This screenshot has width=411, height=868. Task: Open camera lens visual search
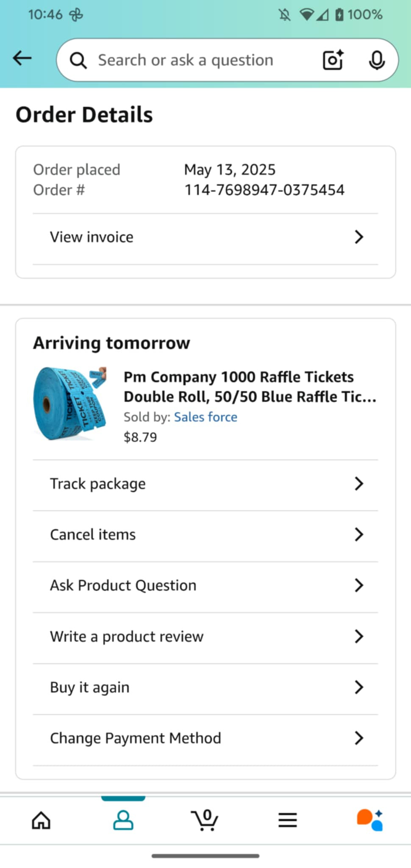coord(333,60)
